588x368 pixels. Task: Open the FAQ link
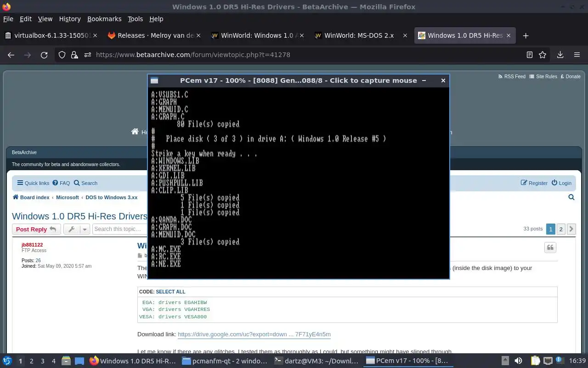click(61, 183)
